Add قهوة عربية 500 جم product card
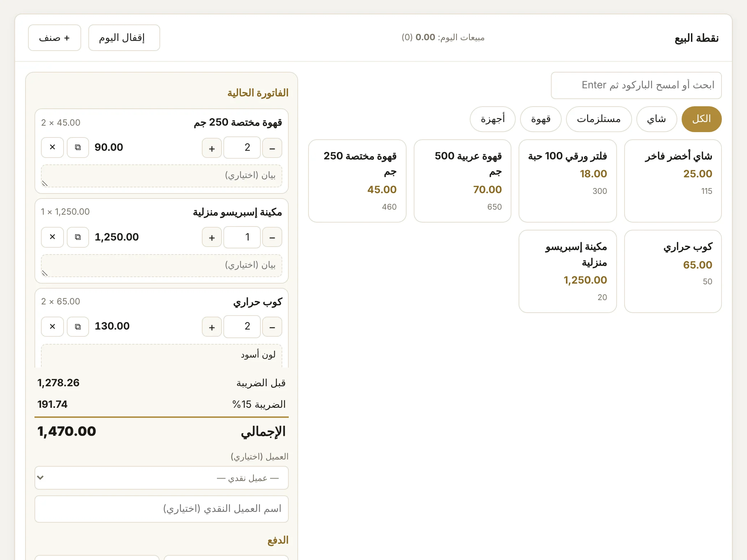Screen dimensions: 747x560 [463, 181]
